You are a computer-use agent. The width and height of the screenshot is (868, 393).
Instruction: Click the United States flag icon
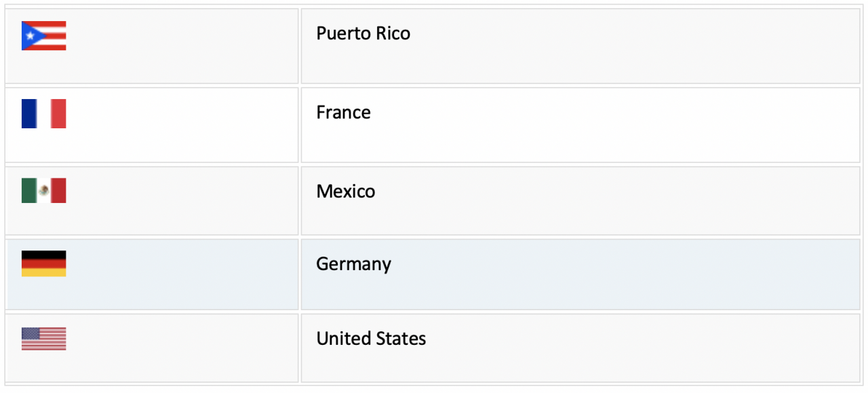pyautogui.click(x=43, y=339)
